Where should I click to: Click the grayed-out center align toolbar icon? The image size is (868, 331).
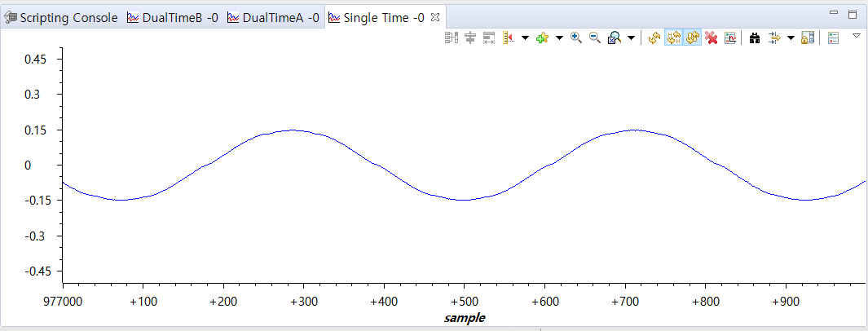point(470,38)
